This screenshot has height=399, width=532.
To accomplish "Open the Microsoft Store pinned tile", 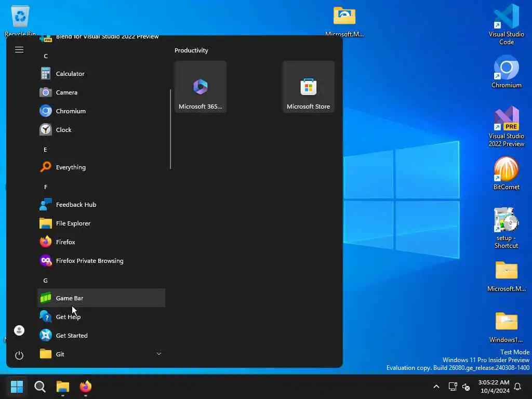I will tap(309, 87).
